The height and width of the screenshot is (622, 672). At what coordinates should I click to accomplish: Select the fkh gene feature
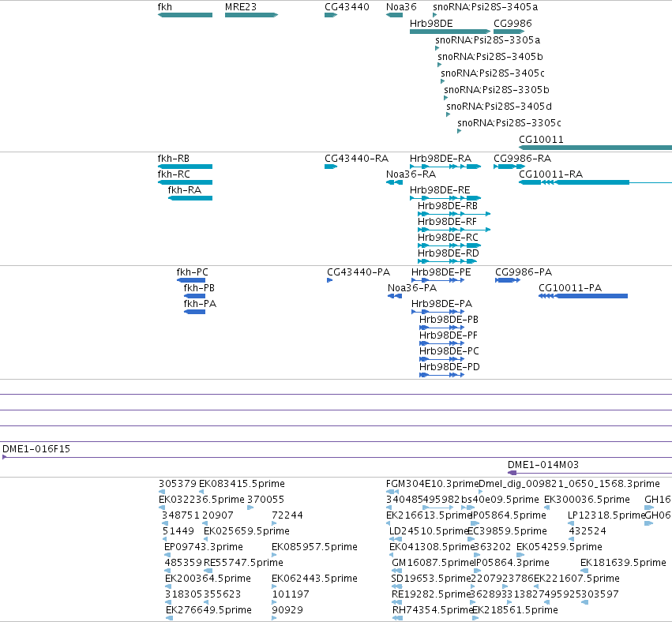(185, 15)
